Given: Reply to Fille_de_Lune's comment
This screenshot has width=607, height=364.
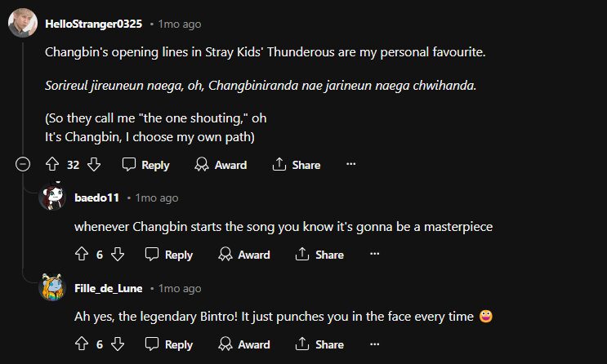Looking at the screenshot, I should [x=169, y=344].
